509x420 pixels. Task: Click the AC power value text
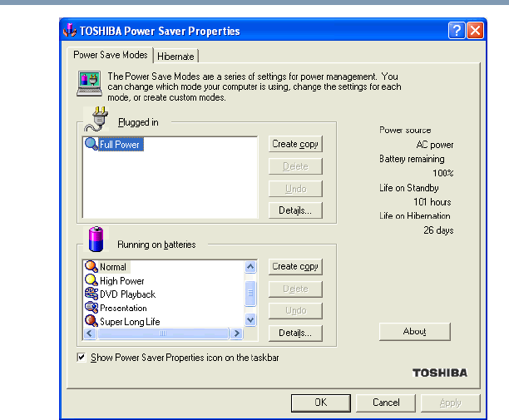(435, 145)
